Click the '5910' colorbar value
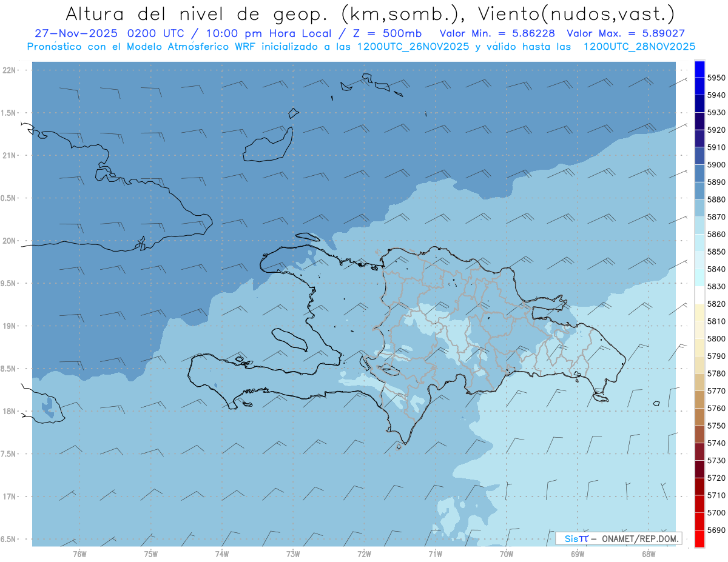 click(716, 147)
